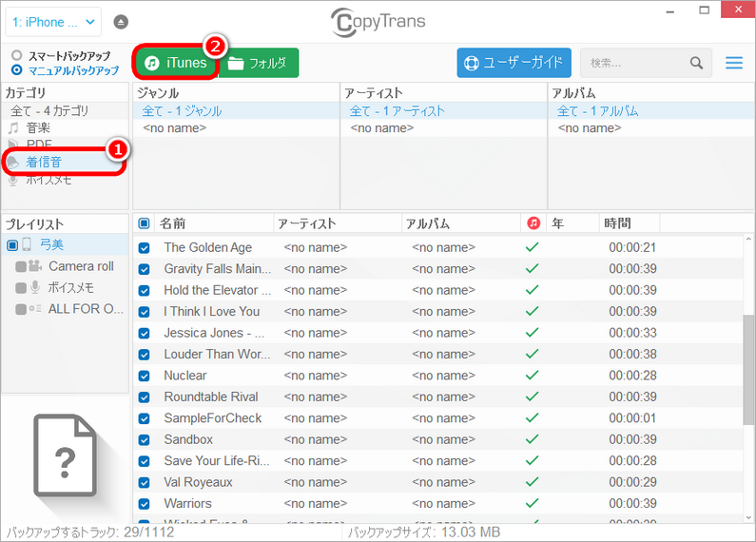Click the eject device icon
The height and width of the screenshot is (542, 756).
(121, 22)
